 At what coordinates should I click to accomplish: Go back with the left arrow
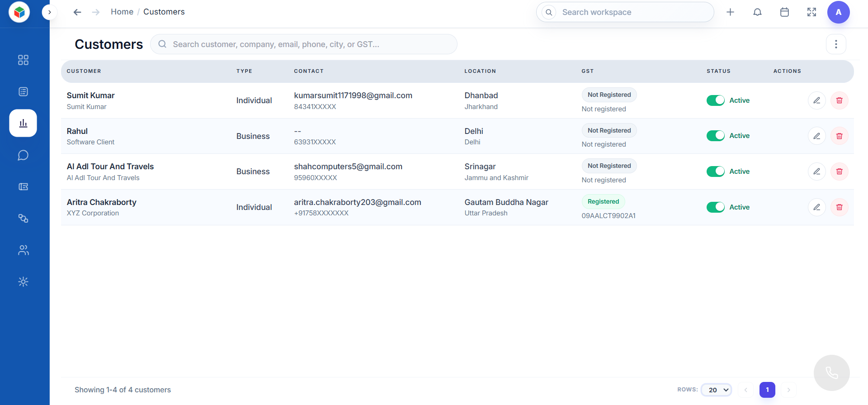point(77,12)
